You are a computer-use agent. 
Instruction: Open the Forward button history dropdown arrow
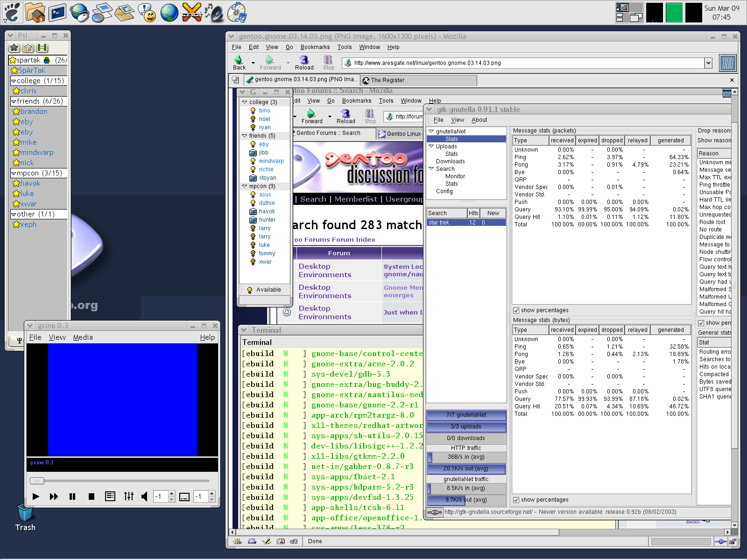pos(288,63)
